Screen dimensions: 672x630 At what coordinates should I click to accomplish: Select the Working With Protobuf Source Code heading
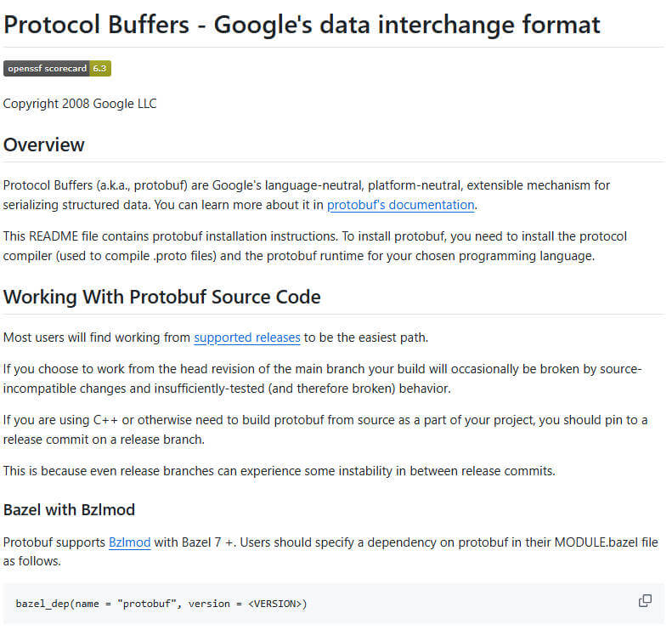click(x=162, y=297)
